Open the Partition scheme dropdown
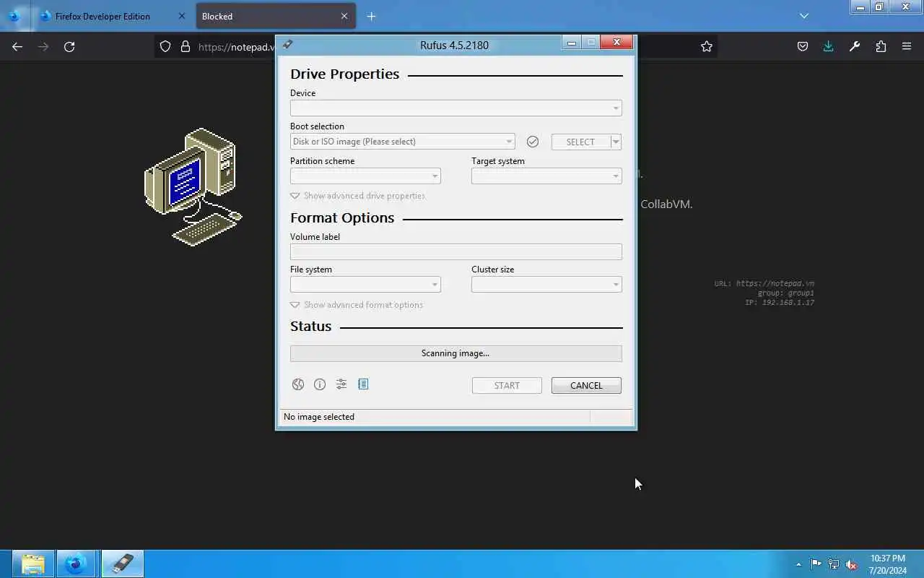 pos(365,176)
